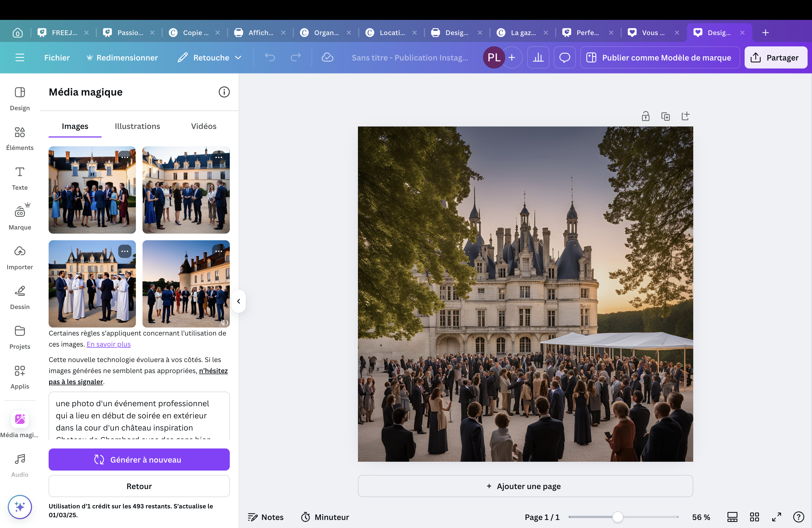Open the Fichier menu
The width and height of the screenshot is (812, 528).
coord(57,58)
